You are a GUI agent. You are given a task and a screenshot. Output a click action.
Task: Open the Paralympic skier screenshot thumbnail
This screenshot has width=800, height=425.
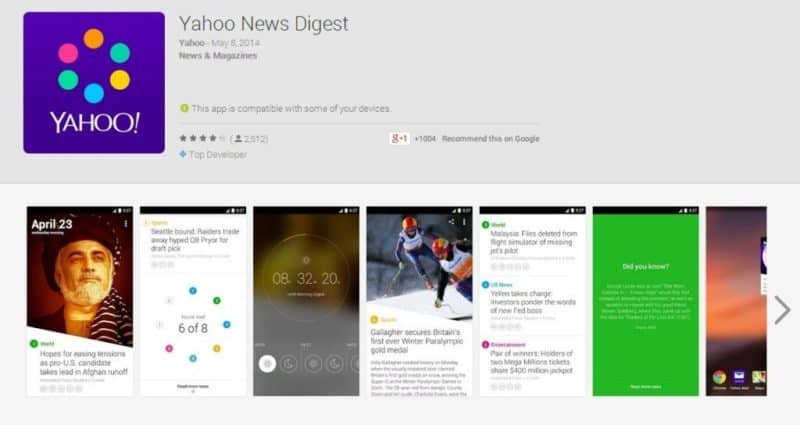click(419, 301)
